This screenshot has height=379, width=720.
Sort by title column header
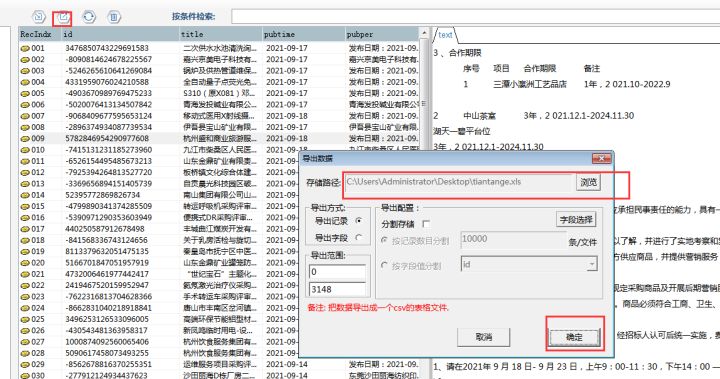point(220,34)
